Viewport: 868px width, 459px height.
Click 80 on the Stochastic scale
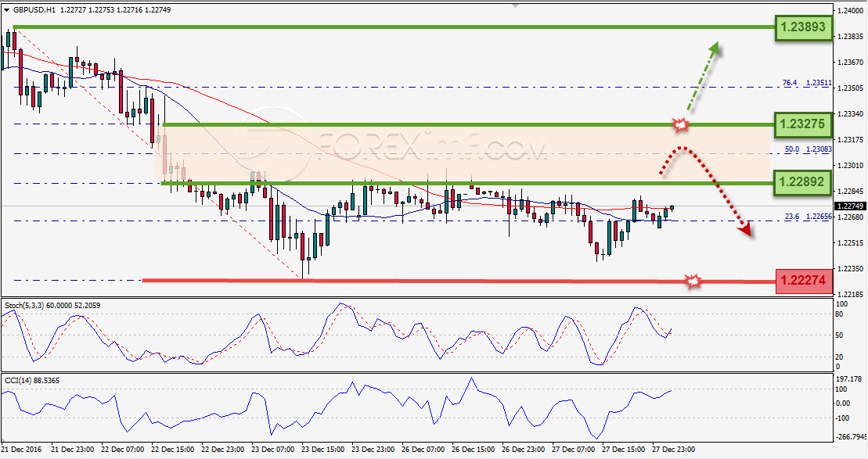tap(840, 314)
